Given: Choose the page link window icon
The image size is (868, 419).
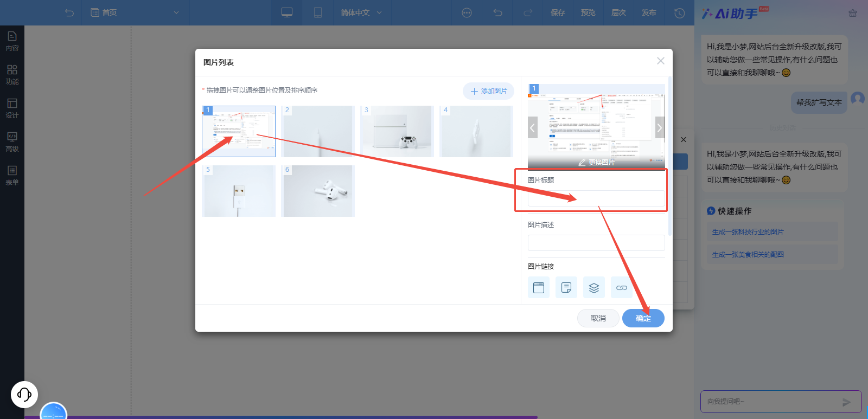Looking at the screenshot, I should click(539, 287).
